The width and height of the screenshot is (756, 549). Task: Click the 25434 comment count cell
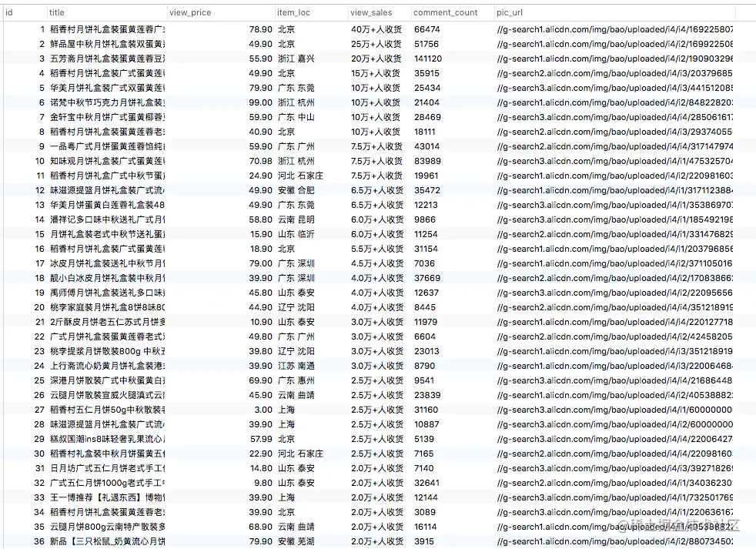tap(427, 88)
